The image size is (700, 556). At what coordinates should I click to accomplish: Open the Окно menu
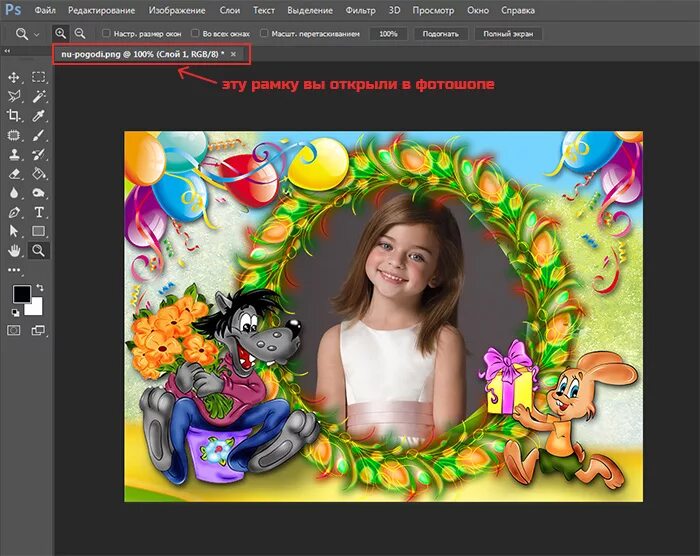(x=478, y=10)
